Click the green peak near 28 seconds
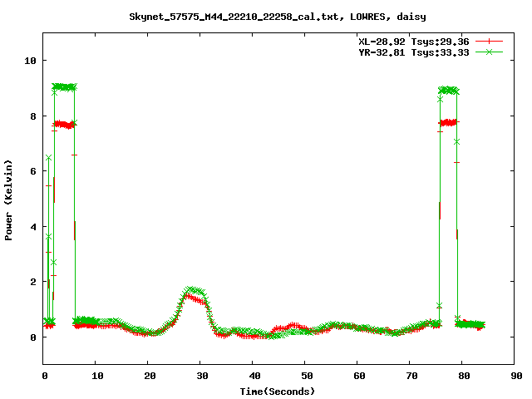The image size is (532, 399). pos(192,290)
